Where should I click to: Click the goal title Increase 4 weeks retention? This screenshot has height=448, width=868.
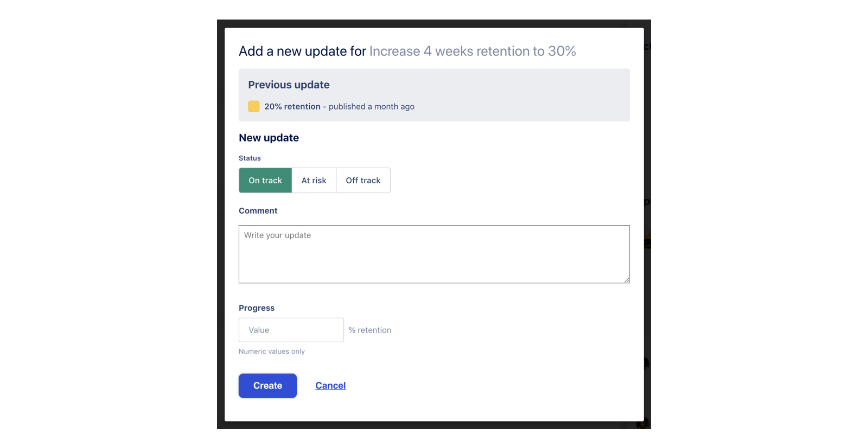point(473,51)
